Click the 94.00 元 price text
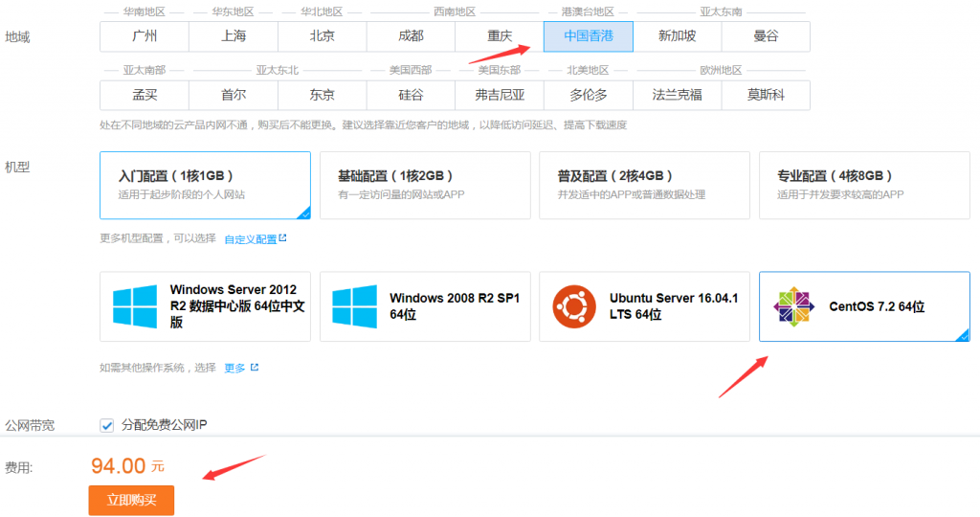Viewport: 980px width, 517px height. 127,465
